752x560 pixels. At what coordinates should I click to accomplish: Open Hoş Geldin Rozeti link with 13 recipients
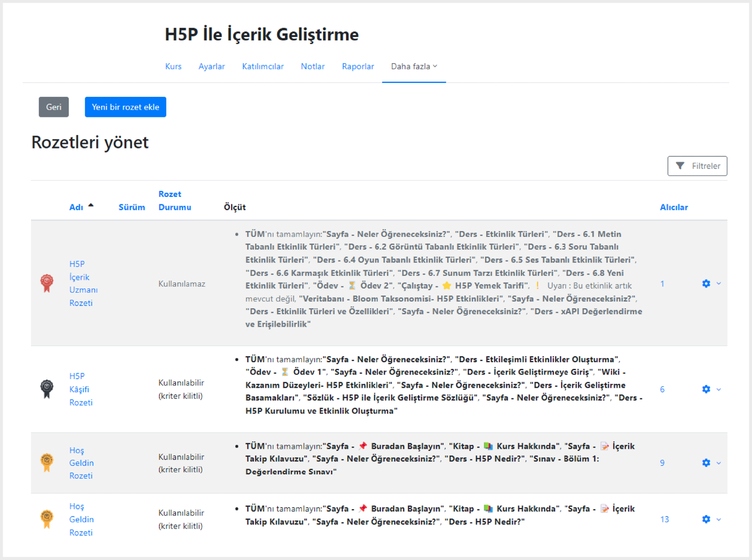point(81,519)
